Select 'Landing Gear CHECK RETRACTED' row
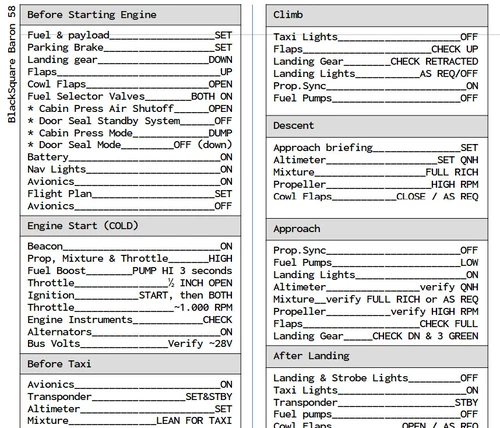This screenshot has width=500, height=428. 376,61
